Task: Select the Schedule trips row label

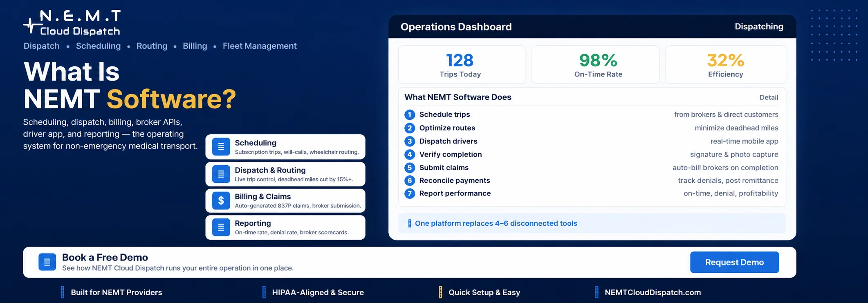Action: coord(444,114)
